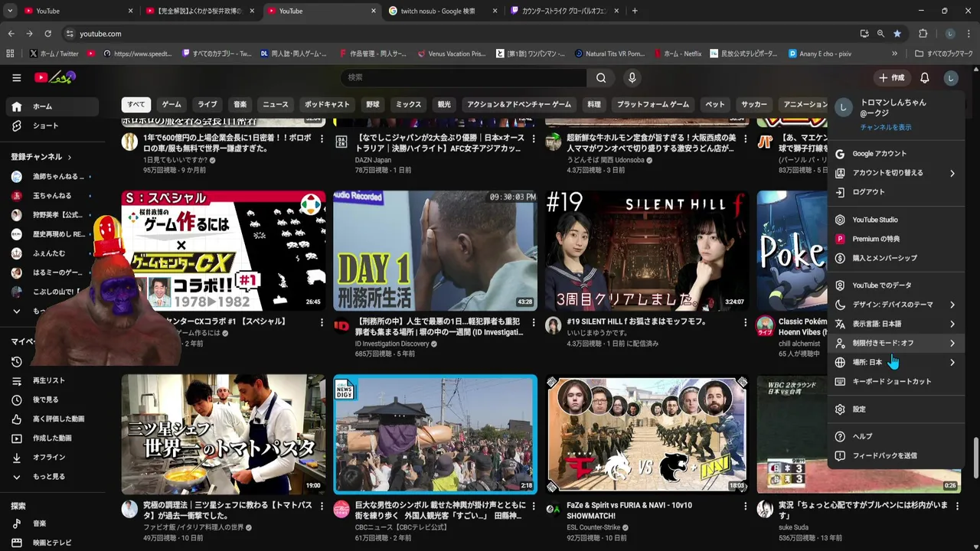Open 制限付きモード: オフ setting
The width and height of the screenshot is (980, 551).
coord(896,343)
